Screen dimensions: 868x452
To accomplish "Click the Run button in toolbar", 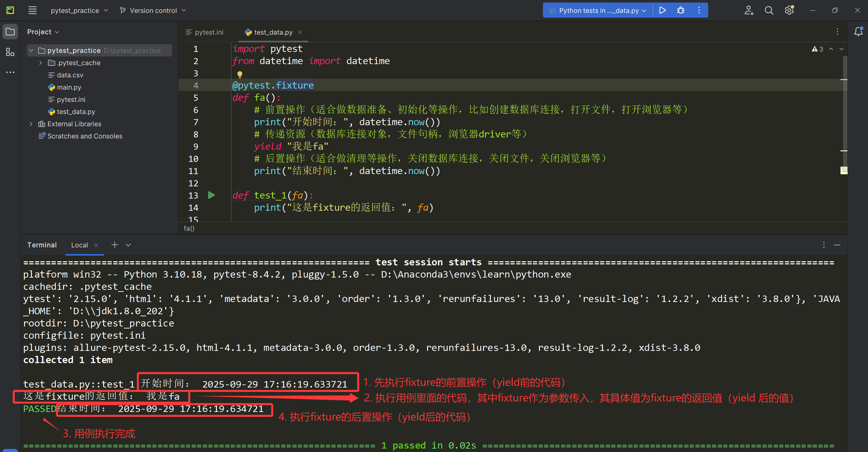I will coord(662,10).
